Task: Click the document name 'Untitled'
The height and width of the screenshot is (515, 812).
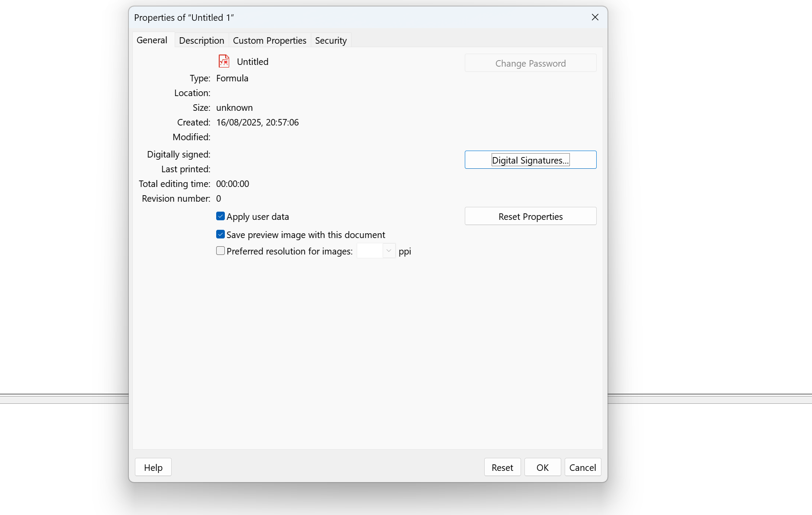Action: coord(253,62)
